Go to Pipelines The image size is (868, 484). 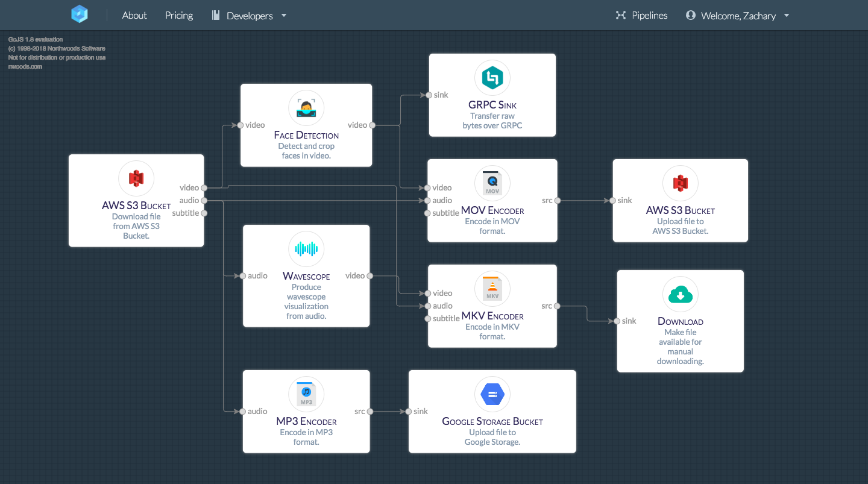(x=650, y=16)
